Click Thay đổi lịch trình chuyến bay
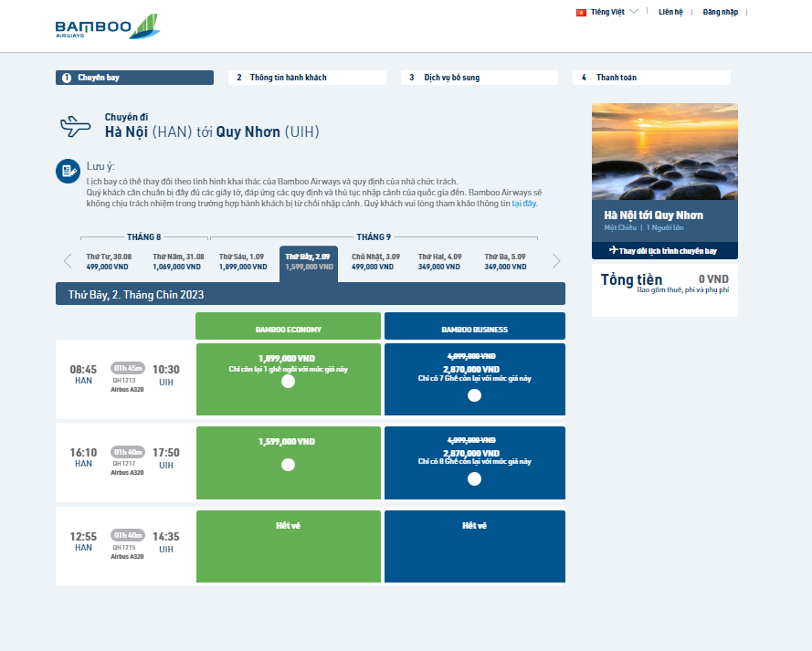This screenshot has height=651, width=812. coord(665,250)
